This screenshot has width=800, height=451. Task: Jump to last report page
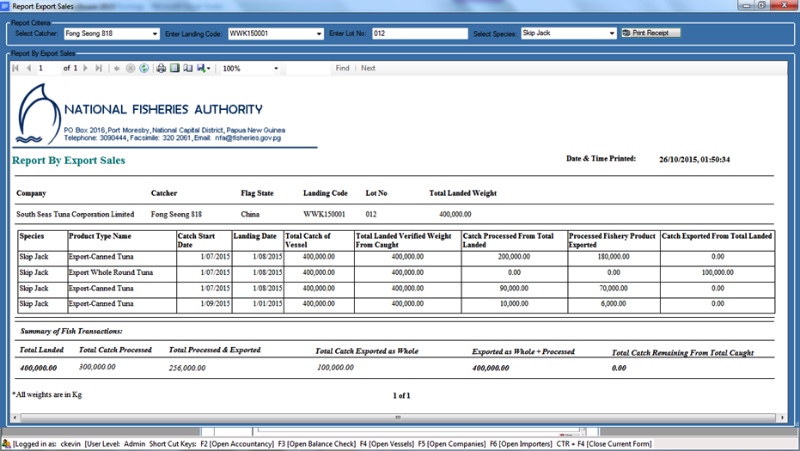point(98,68)
